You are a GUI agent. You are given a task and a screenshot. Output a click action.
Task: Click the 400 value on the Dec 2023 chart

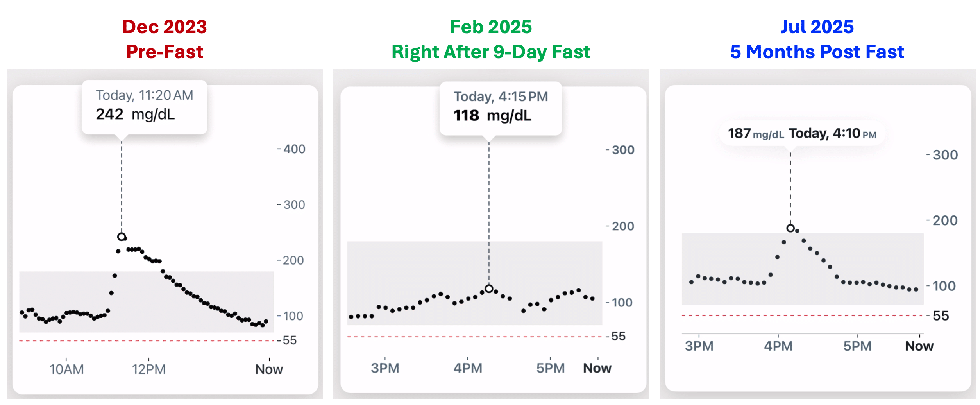(294, 149)
